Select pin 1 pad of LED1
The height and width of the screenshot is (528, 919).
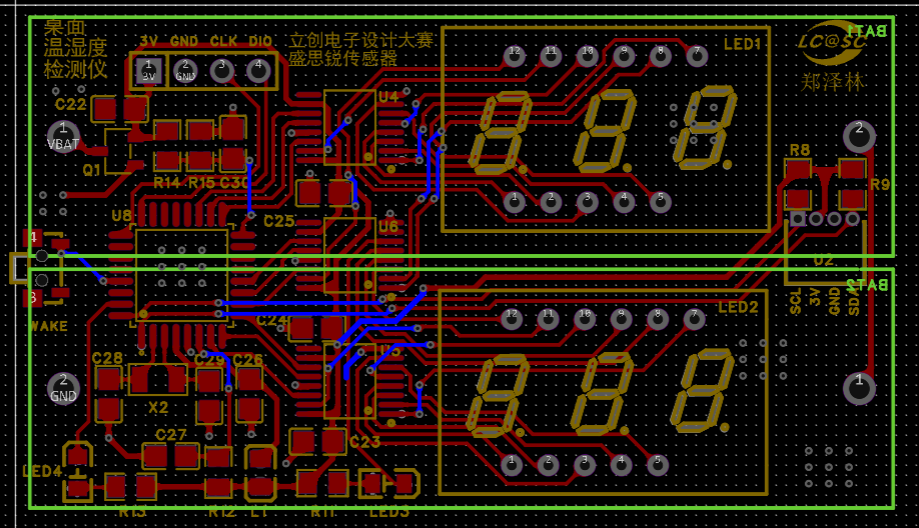515,202
